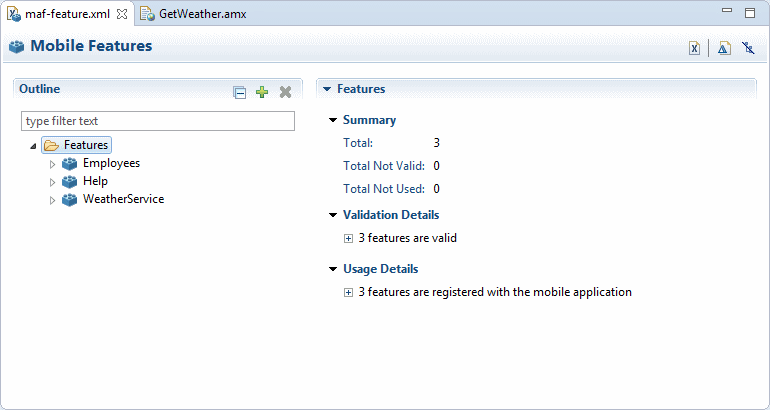This screenshot has height=410, width=770.
Task: Click the Help feature block icon
Action: coord(70,182)
